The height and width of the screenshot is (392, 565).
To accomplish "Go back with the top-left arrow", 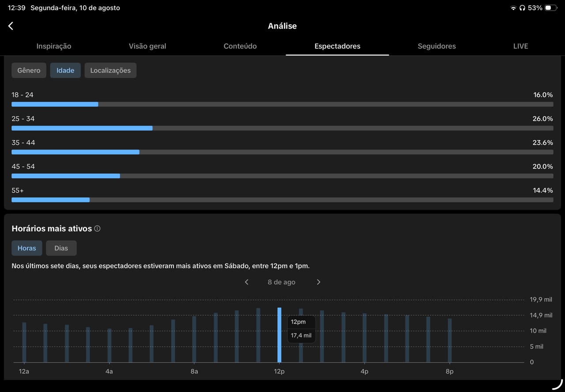I will click(11, 26).
